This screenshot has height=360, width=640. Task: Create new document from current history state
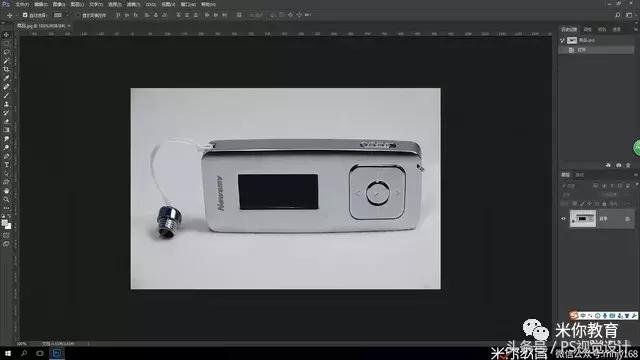click(x=608, y=165)
